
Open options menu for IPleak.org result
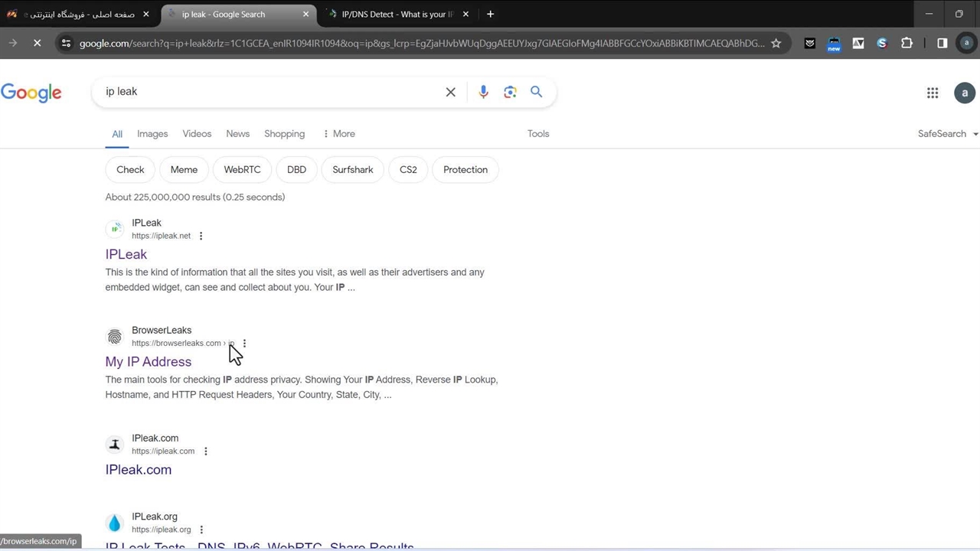click(201, 530)
